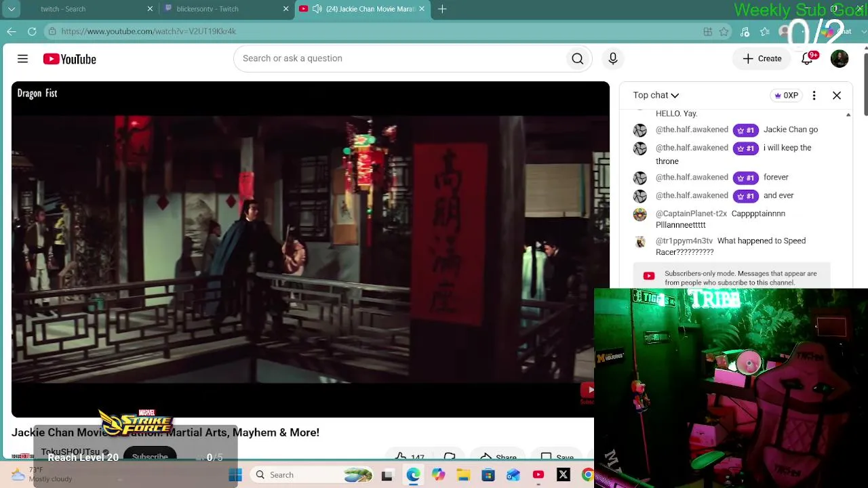Open the live chat more options menu
The image size is (868, 488).
(x=814, y=96)
